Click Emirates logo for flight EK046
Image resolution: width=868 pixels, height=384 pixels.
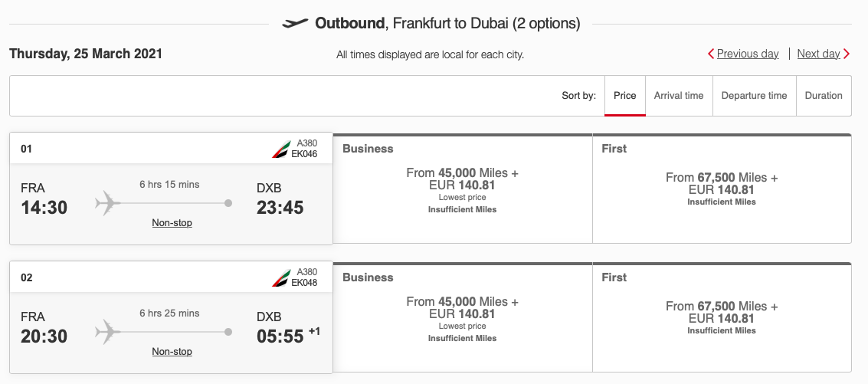tap(281, 149)
